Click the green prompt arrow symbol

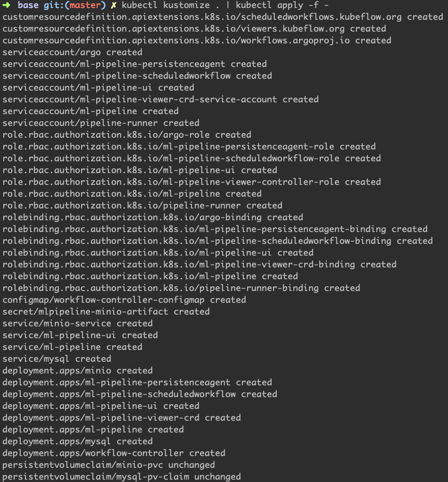6,5
